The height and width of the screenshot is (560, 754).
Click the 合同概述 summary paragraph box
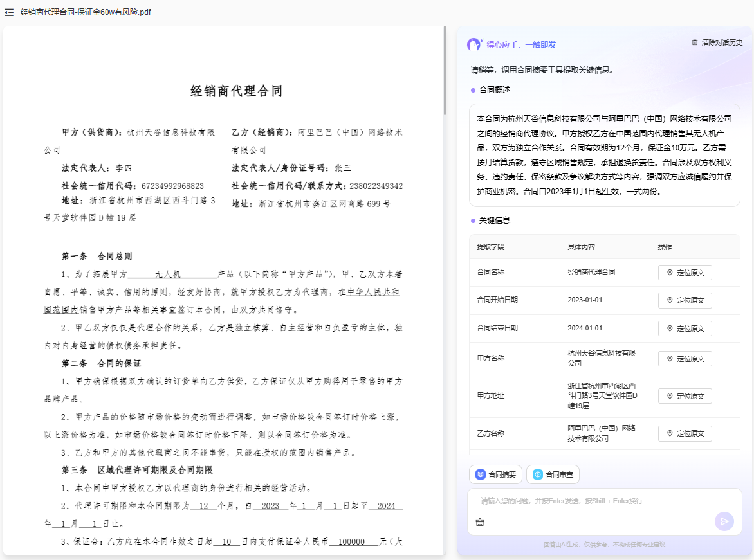(x=605, y=155)
